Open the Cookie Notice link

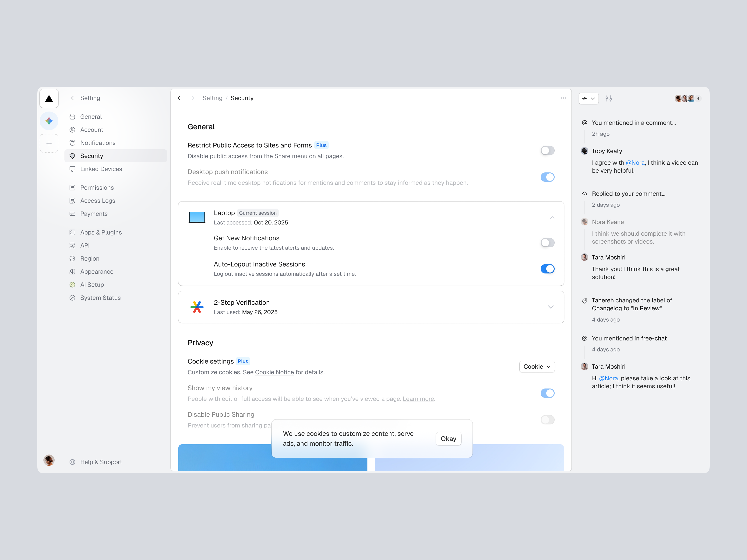pyautogui.click(x=274, y=372)
